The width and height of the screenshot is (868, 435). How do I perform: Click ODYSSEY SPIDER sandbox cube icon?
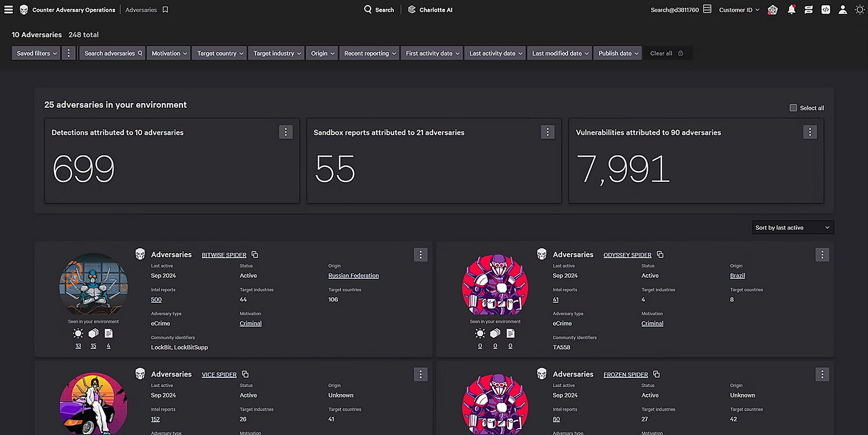pyautogui.click(x=495, y=333)
